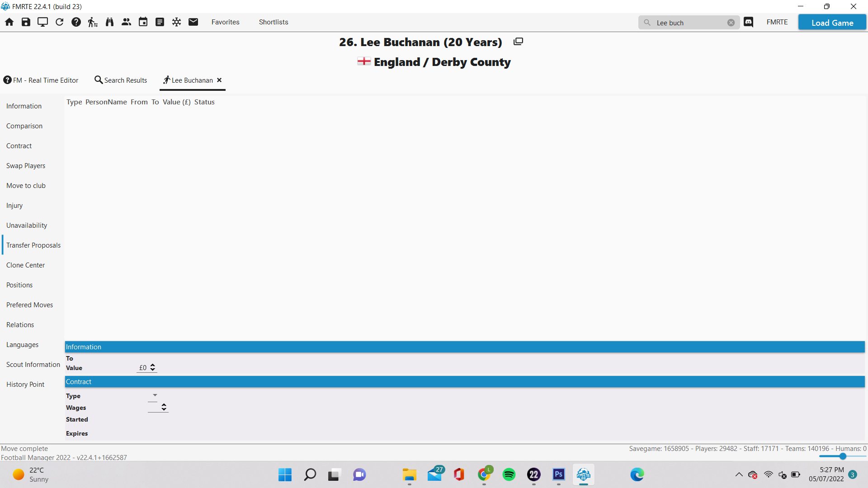Clear the search field text
Image resolution: width=868 pixels, height=488 pixels.
731,23
